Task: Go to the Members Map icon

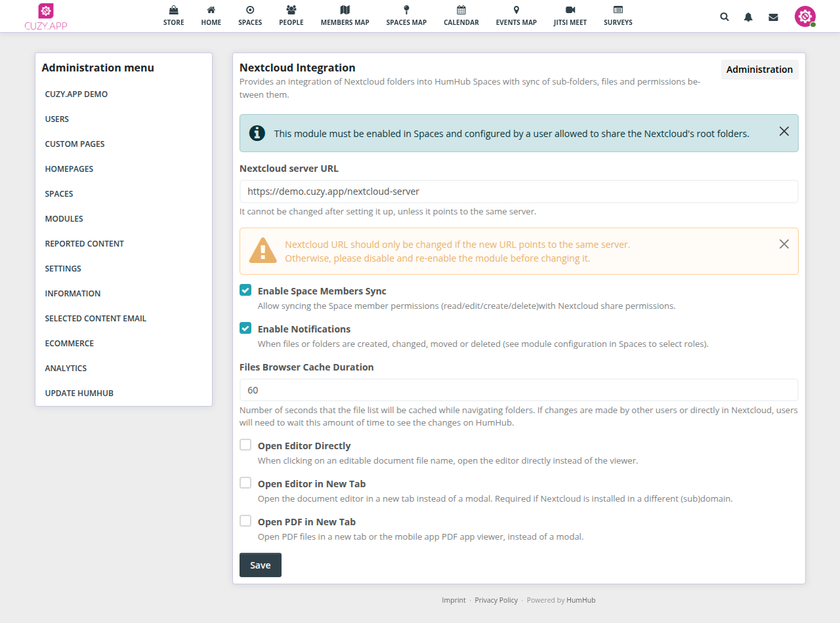Action: pyautogui.click(x=345, y=10)
